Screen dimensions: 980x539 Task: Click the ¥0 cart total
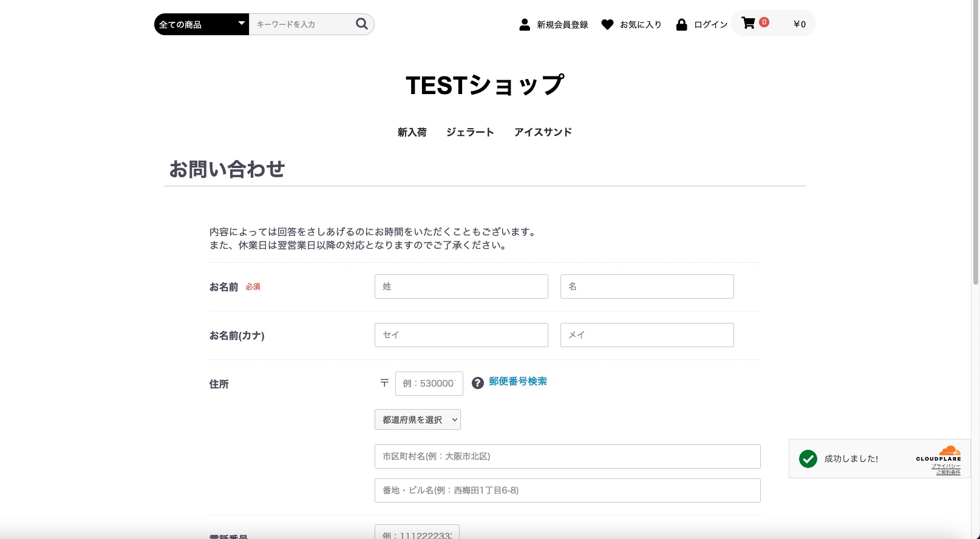[x=800, y=24]
